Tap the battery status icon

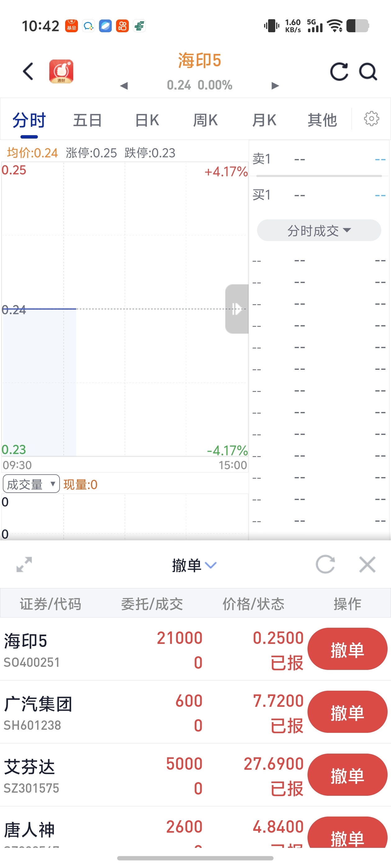(357, 26)
